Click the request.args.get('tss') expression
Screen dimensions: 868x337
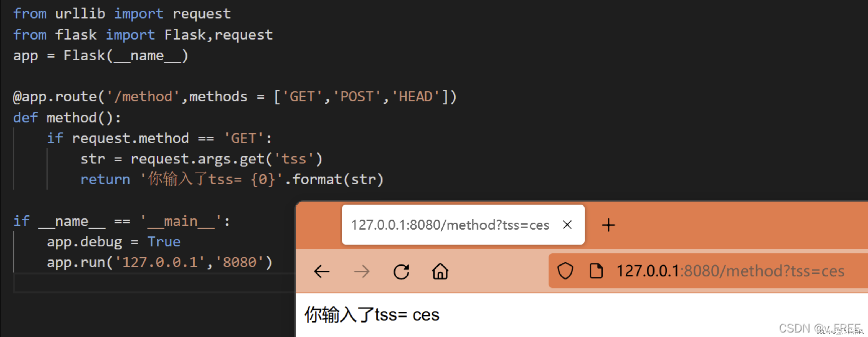click(226, 159)
